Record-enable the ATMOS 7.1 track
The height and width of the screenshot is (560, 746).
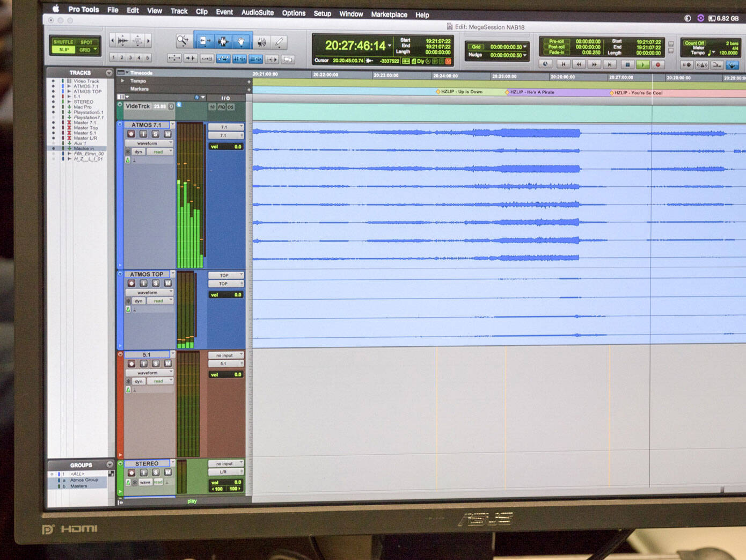tap(131, 134)
